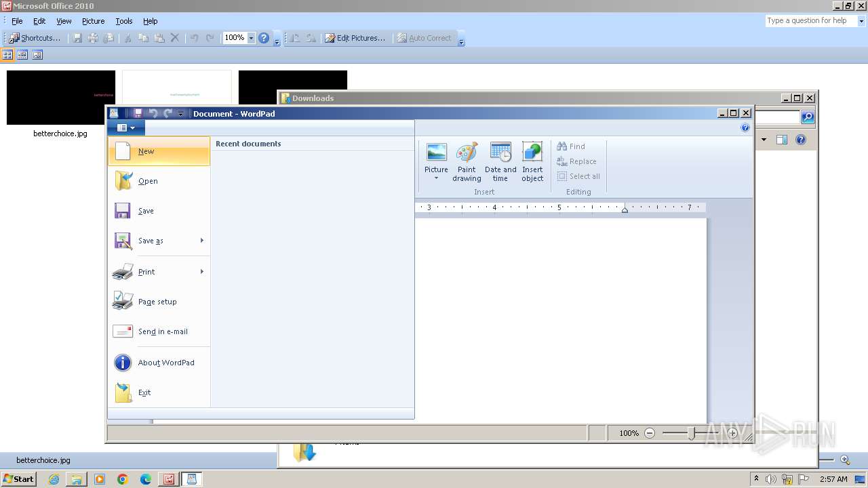This screenshot has width=868, height=488.
Task: Open Google Chrome from taskbar
Action: tap(123, 479)
